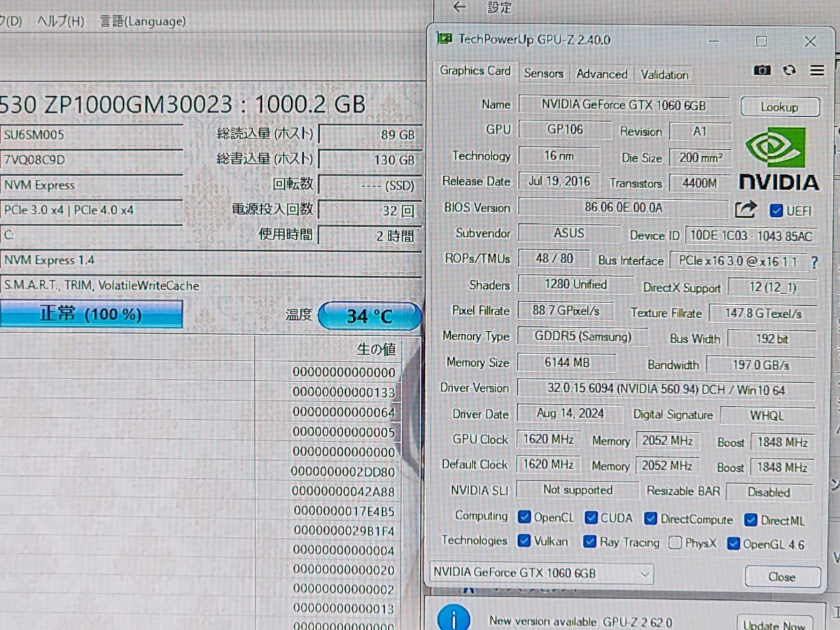Viewport: 840px width, 630px height.
Task: Click the GPU-Z screenshot camera icon
Action: 762,70
